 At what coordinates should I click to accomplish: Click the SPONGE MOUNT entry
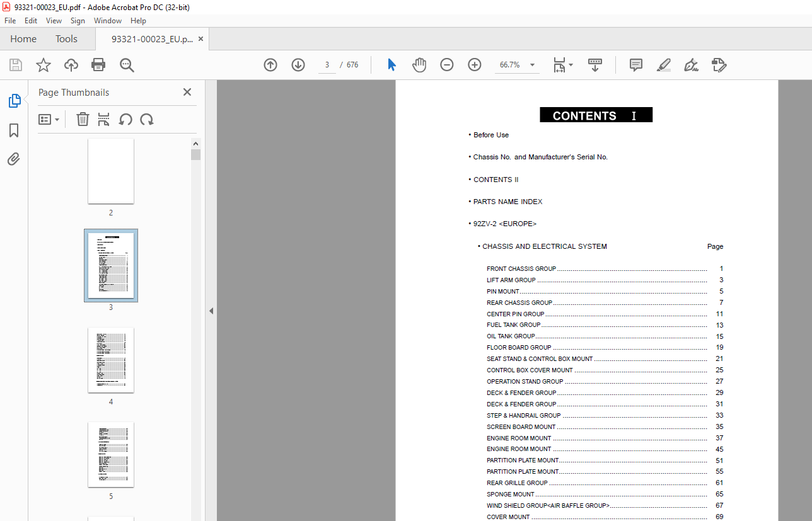605,495
